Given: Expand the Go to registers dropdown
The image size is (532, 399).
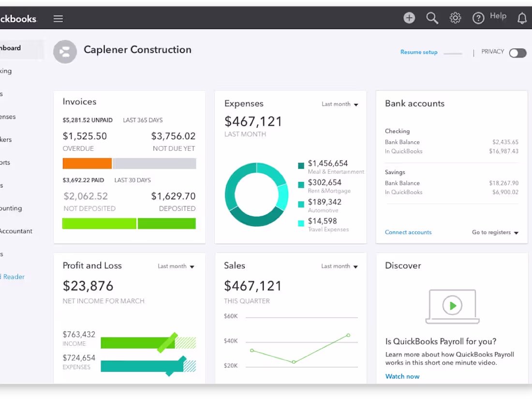Looking at the screenshot, I should point(495,233).
